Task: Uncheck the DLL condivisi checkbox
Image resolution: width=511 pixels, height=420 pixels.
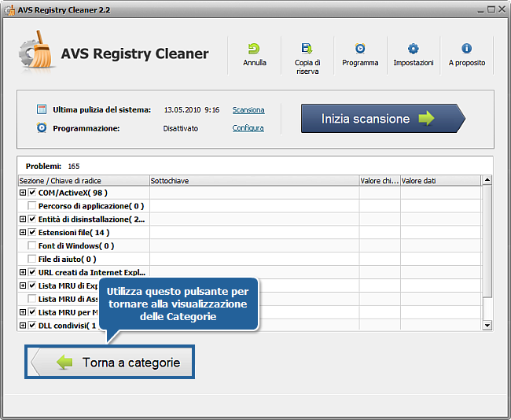Action: click(x=32, y=325)
